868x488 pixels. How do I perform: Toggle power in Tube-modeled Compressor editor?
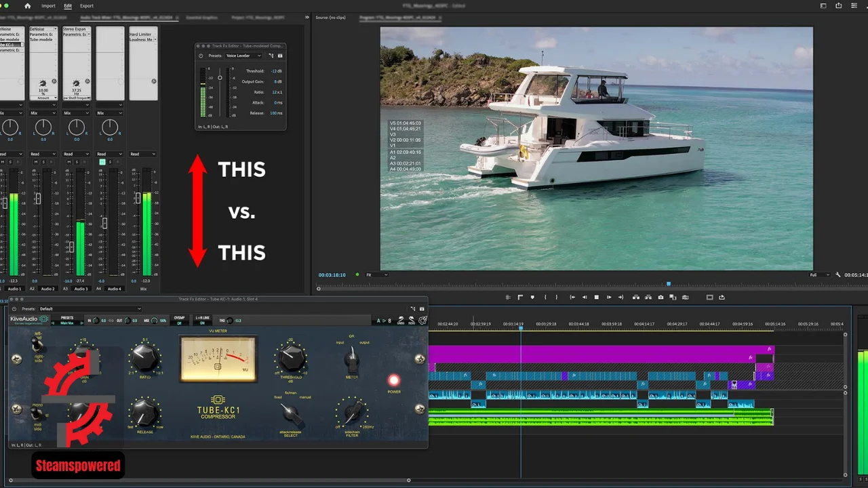tap(201, 56)
